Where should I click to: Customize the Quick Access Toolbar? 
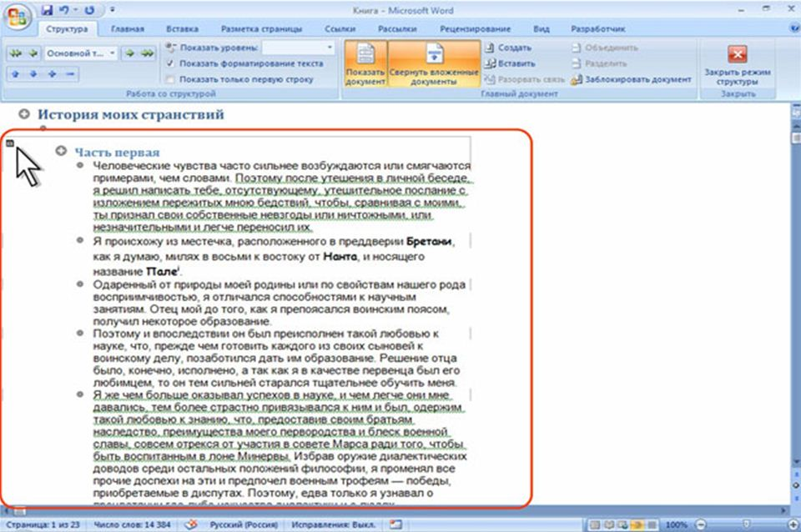tap(113, 10)
